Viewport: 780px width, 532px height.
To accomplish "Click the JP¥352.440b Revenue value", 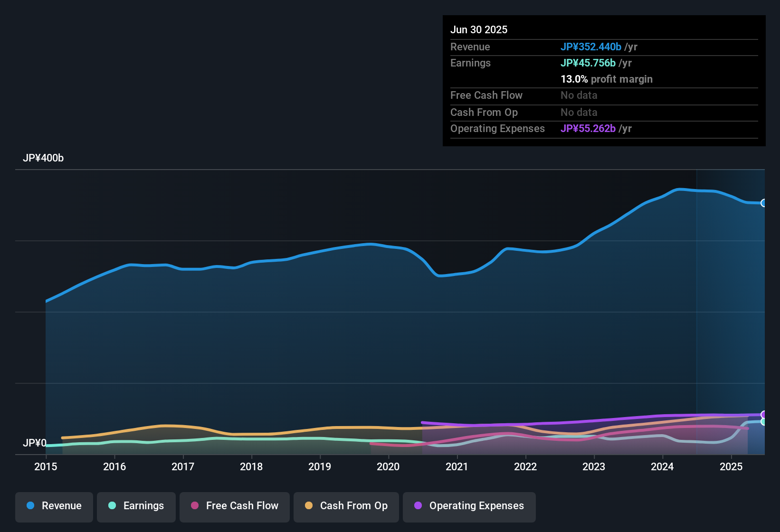I will pos(591,47).
